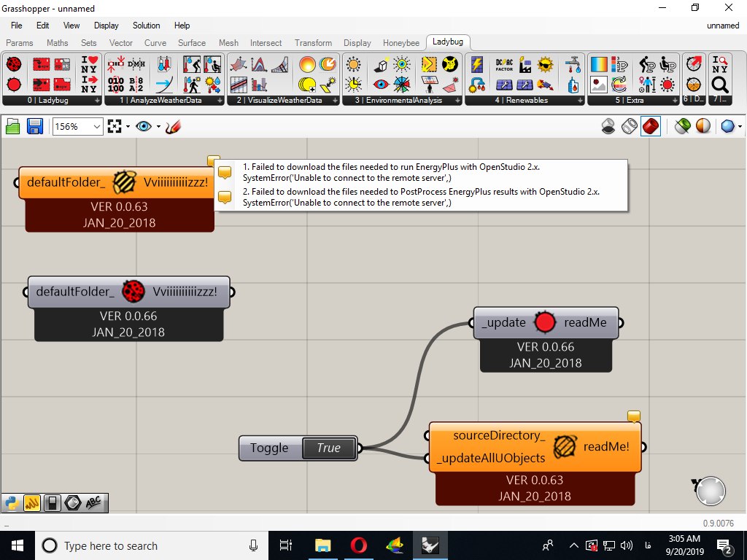Select the sourceDirectory_ update Honeybee component
The width and height of the screenshot is (747, 560).
[535, 463]
